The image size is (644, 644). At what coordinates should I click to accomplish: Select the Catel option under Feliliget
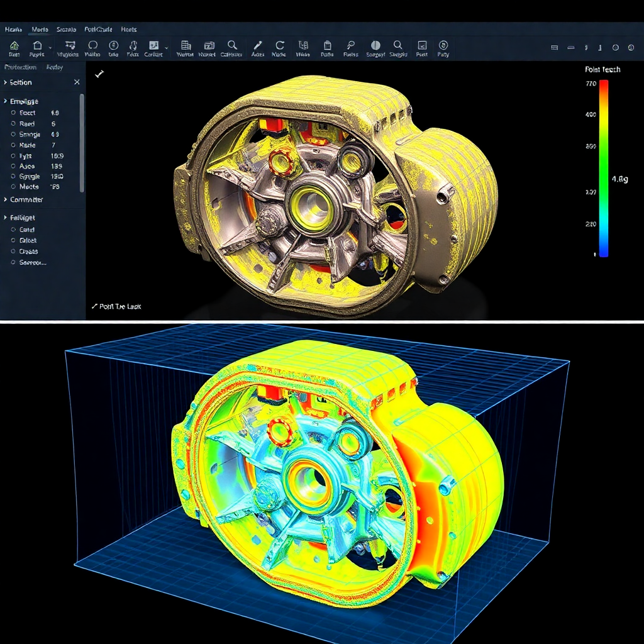(26, 230)
